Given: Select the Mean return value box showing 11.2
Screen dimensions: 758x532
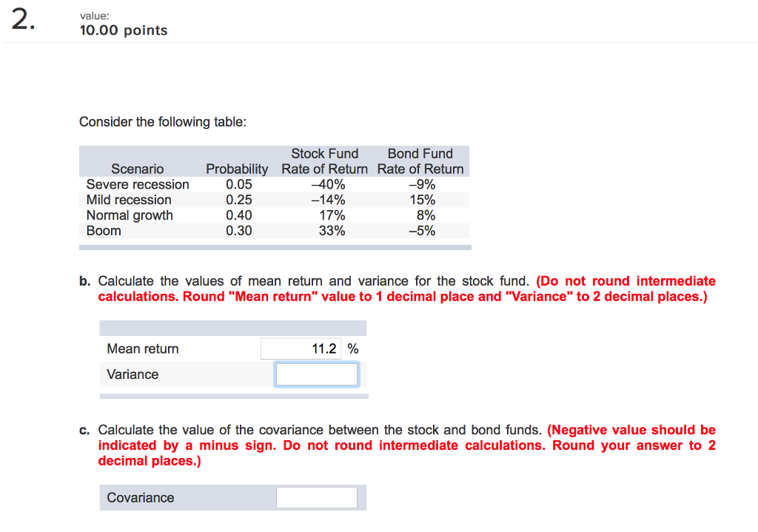Looking at the screenshot, I should pos(301,348).
